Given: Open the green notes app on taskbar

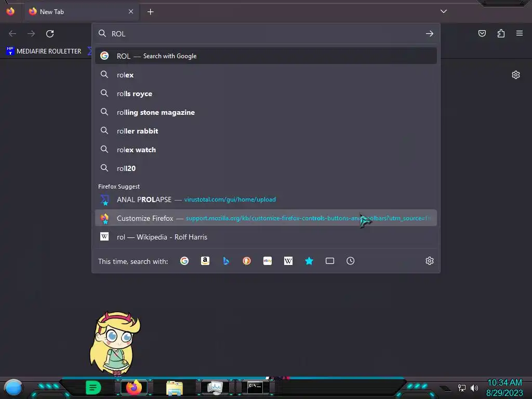Looking at the screenshot, I should pos(94,388).
